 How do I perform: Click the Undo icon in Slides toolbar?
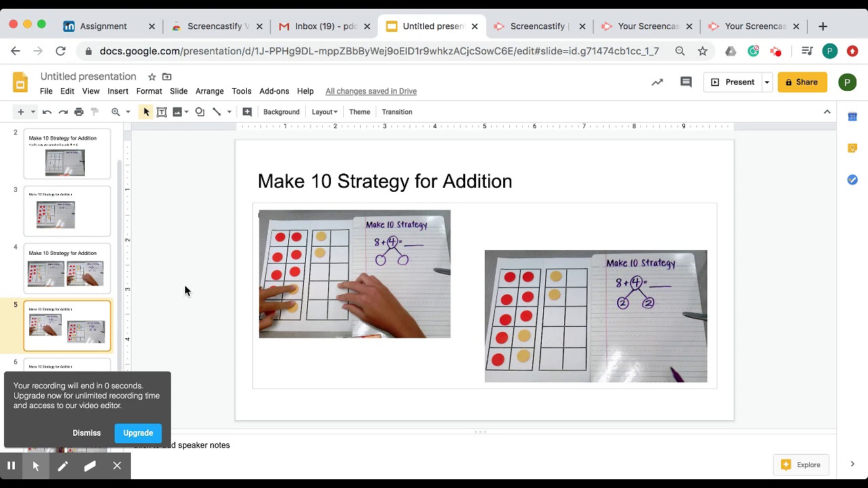47,112
